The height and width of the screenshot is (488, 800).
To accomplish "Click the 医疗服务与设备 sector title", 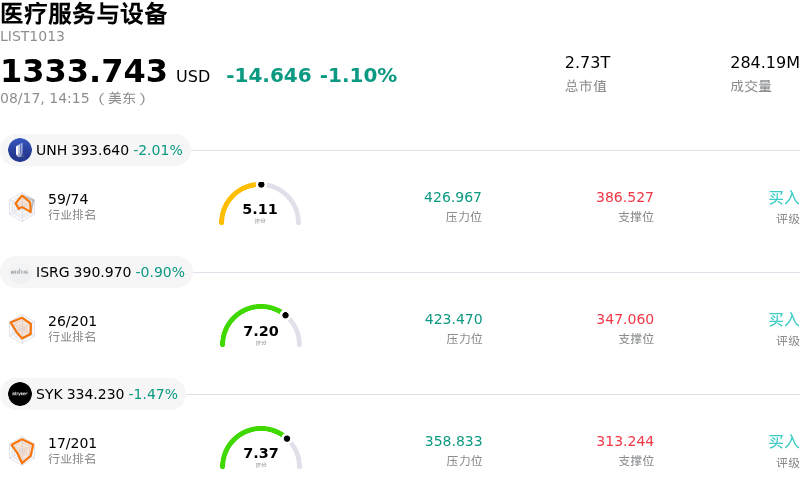I will (84, 14).
